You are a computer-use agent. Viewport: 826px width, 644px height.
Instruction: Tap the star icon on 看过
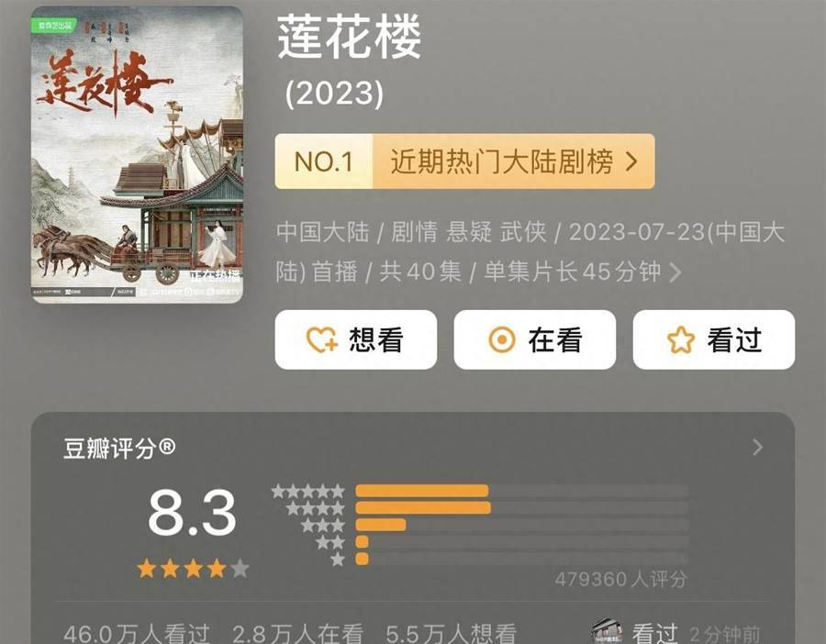coord(681,339)
